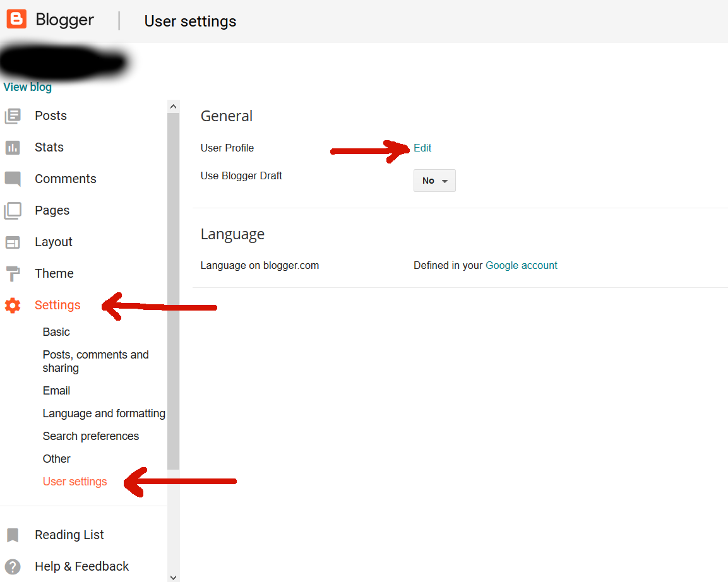
Task: Click the 'General' section heading
Action: (x=227, y=116)
